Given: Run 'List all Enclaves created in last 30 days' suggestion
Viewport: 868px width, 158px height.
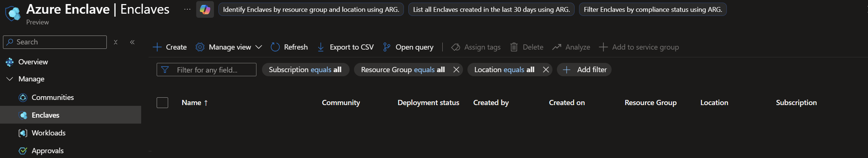Looking at the screenshot, I should (491, 9).
